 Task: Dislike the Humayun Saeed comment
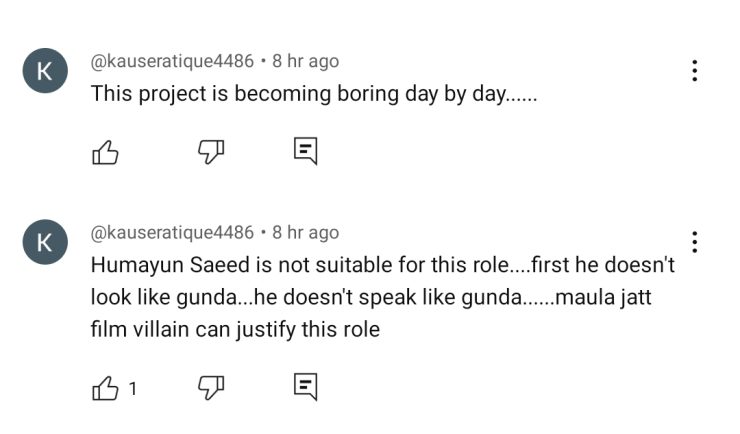click(x=210, y=387)
